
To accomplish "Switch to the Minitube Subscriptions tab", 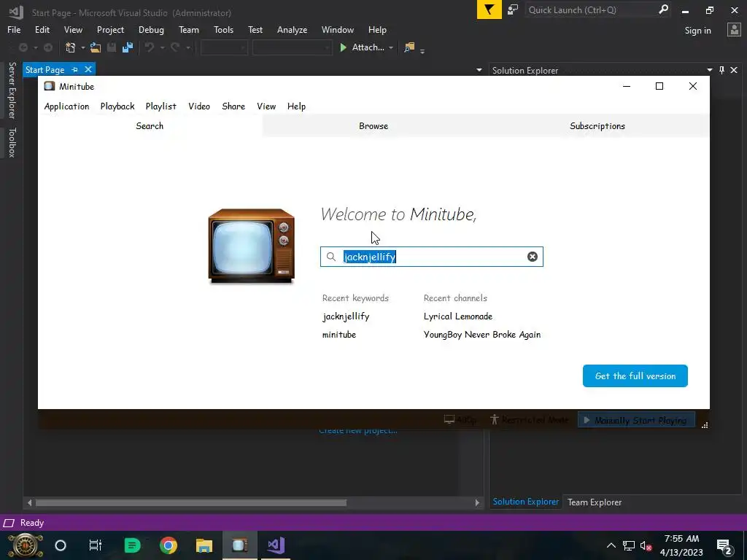I will point(597,125).
